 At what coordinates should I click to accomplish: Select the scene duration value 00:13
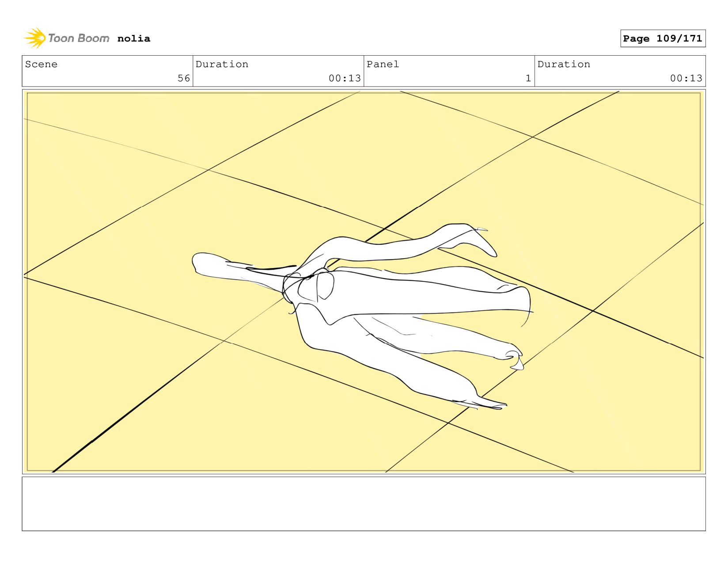click(x=345, y=78)
